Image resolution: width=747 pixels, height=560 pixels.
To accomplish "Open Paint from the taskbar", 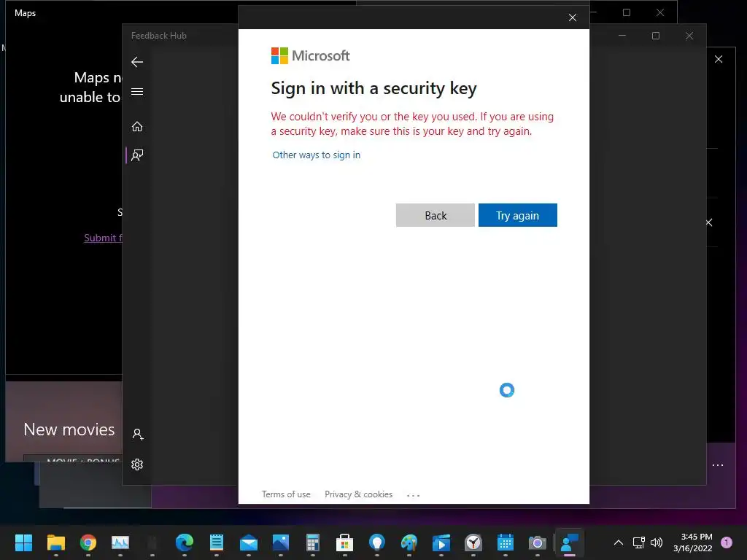I will [x=409, y=542].
